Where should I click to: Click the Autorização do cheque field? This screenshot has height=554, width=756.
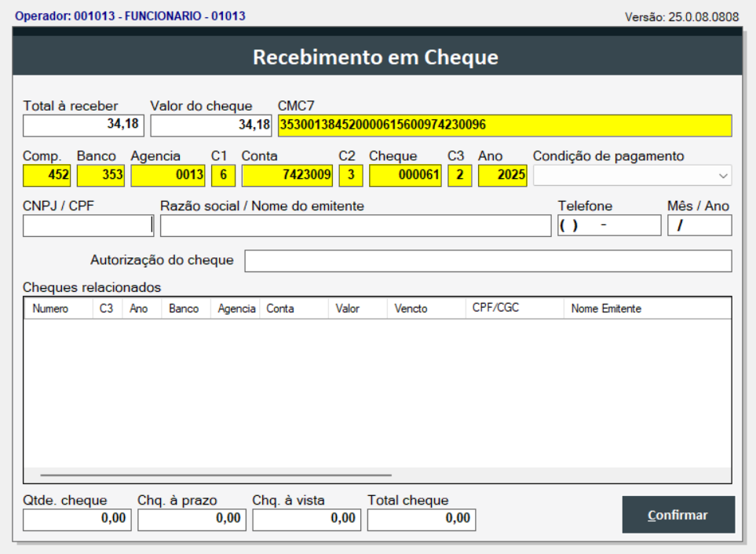click(488, 261)
